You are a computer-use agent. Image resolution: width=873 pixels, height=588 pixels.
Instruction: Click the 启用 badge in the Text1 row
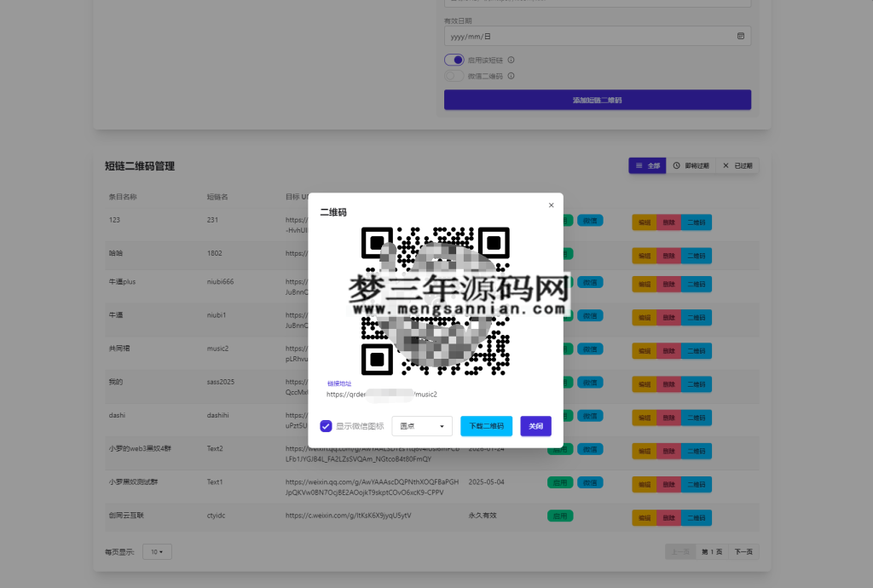point(560,483)
